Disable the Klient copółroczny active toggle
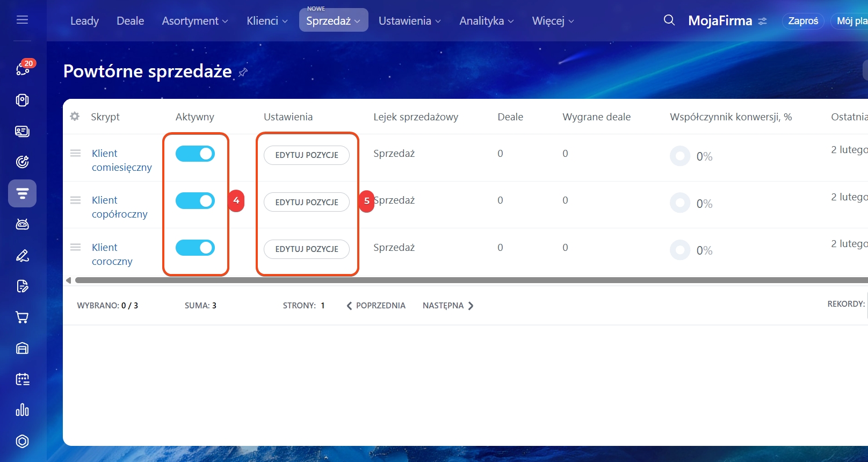Screen dimensions: 868x462 click(195, 201)
